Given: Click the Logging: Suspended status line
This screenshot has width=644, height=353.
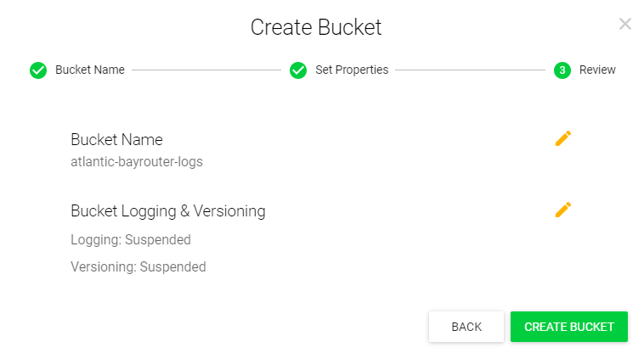Looking at the screenshot, I should click(131, 239).
